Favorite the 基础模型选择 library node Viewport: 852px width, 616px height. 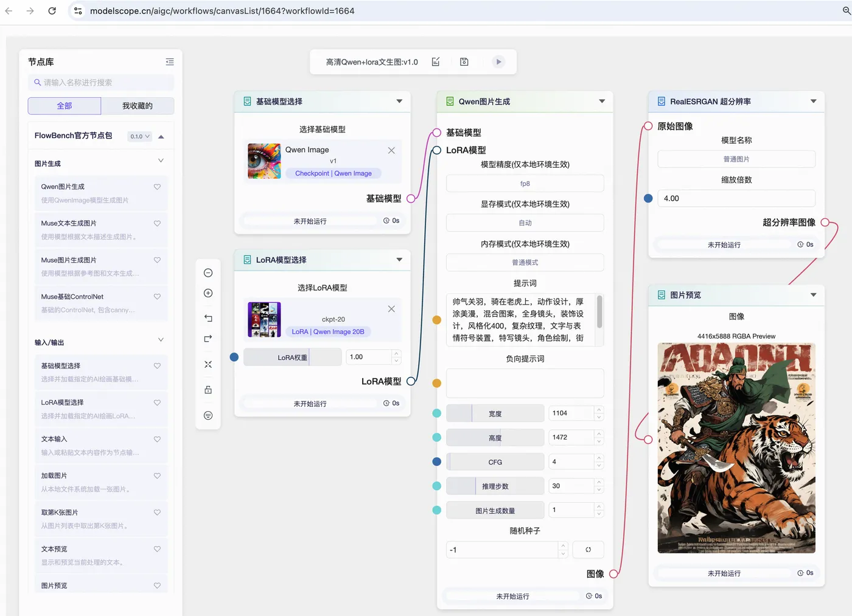pos(157,366)
